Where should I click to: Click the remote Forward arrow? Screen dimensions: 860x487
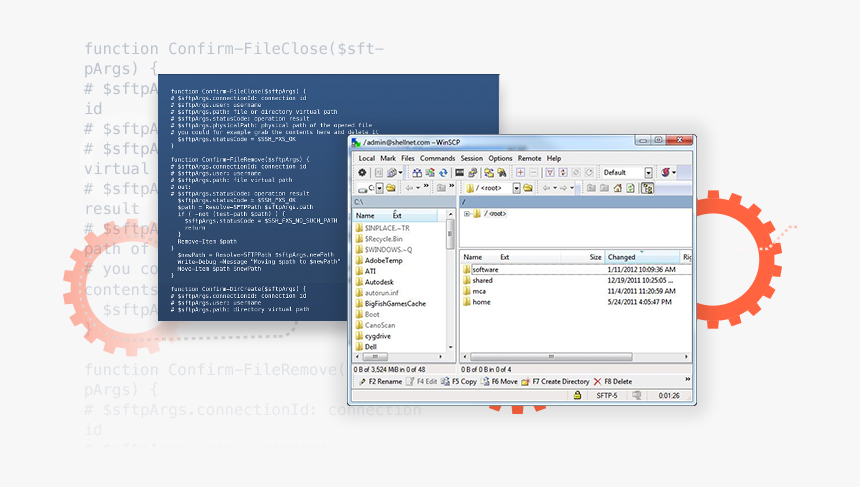click(563, 188)
